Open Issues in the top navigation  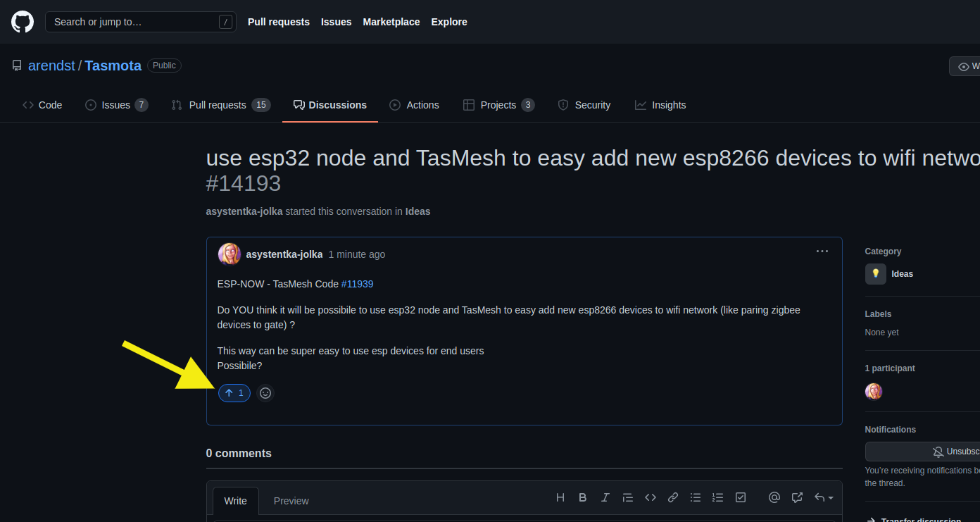[x=337, y=22]
